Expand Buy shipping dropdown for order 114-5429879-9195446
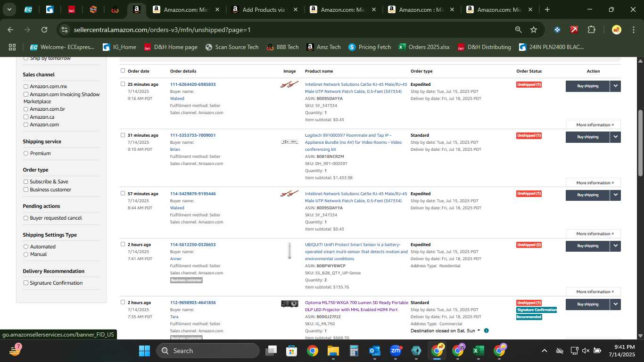The image size is (644, 362). pyautogui.click(x=615, y=195)
